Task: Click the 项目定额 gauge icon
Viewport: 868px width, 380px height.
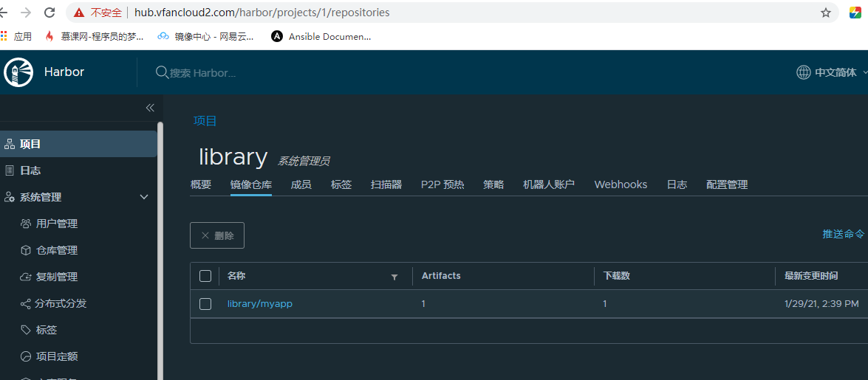Action: tap(25, 357)
